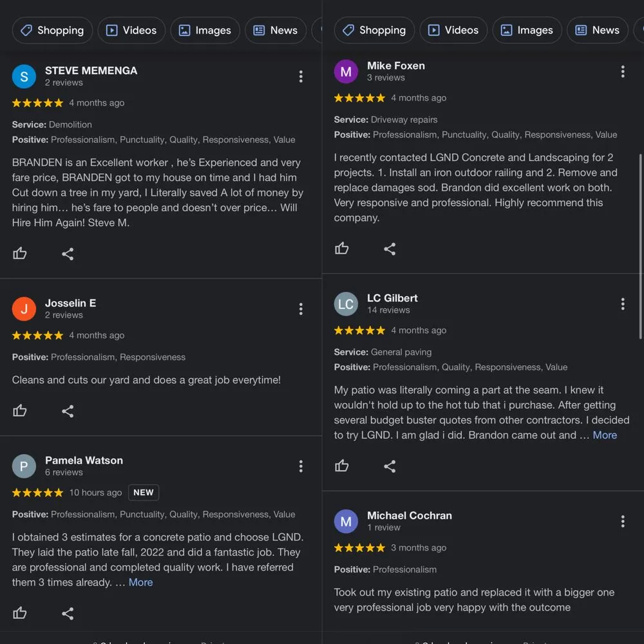Thumbs up Josselin E's review
The height and width of the screenshot is (644, 644).
click(20, 411)
